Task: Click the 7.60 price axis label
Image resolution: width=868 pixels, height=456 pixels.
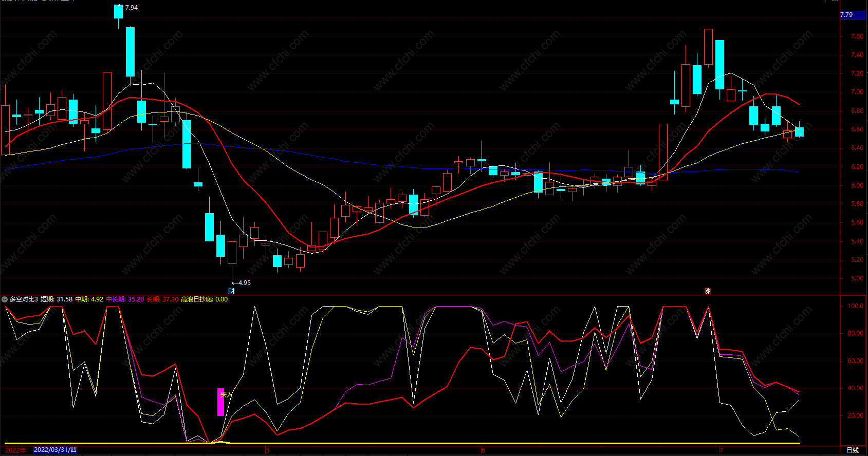Action: [x=857, y=36]
